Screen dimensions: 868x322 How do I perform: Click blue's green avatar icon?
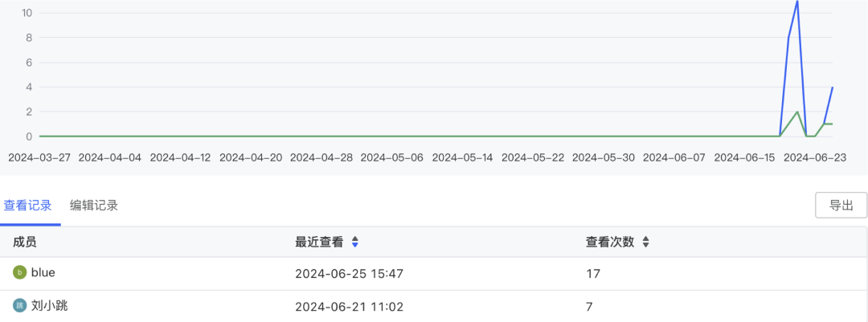pos(20,273)
